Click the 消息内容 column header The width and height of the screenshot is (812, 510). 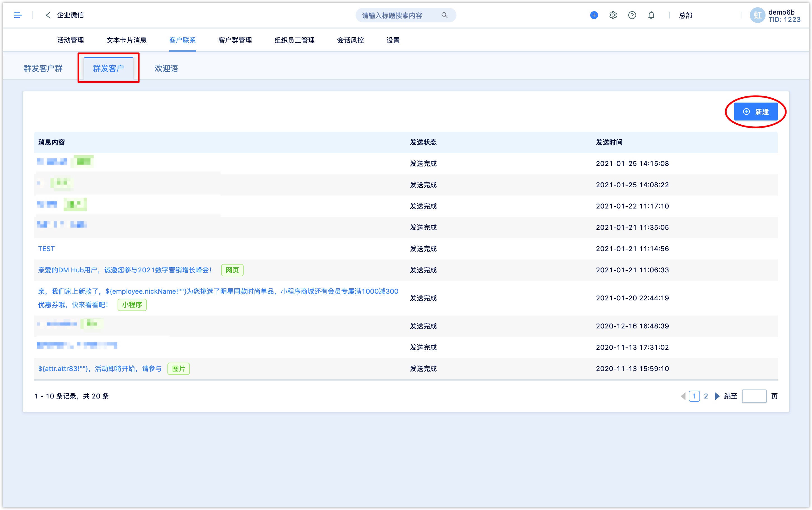(52, 142)
